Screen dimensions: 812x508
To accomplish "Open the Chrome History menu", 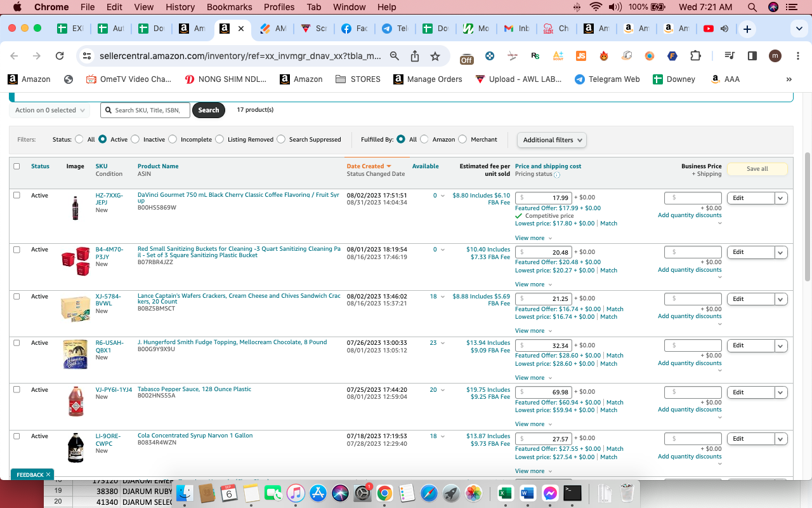I will tap(180, 7).
